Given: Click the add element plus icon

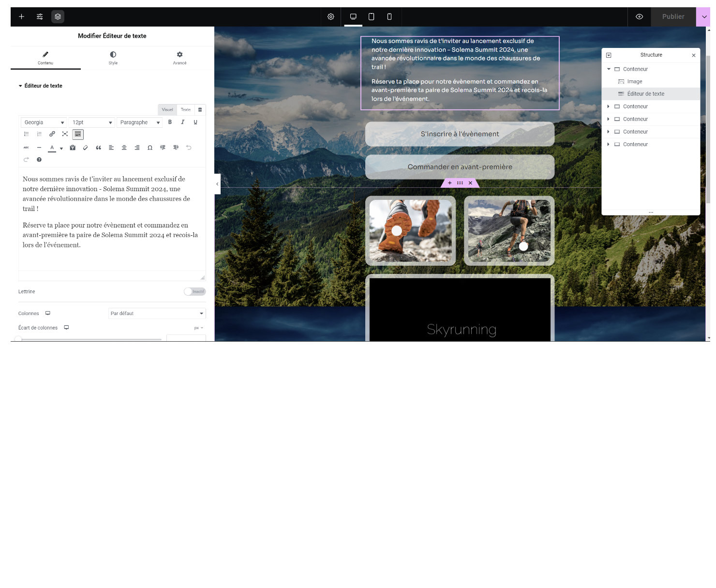Looking at the screenshot, I should click(x=21, y=16).
